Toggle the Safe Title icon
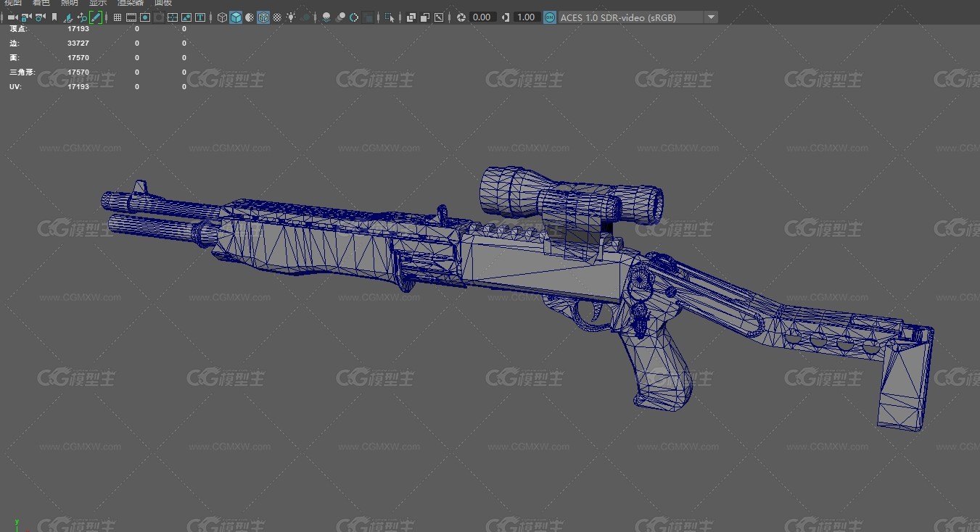The height and width of the screenshot is (532, 980). coord(199,17)
